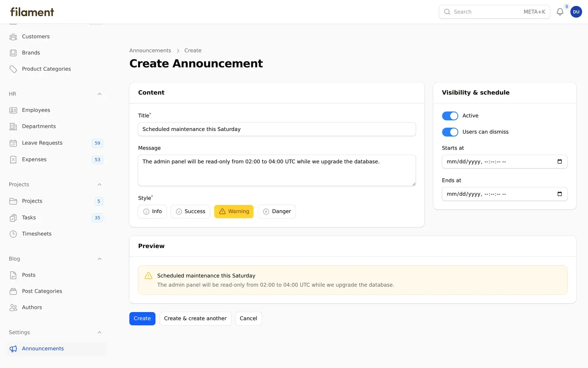Image resolution: width=588 pixels, height=368 pixels.
Task: Open the notifications bell icon
Action: (x=560, y=12)
